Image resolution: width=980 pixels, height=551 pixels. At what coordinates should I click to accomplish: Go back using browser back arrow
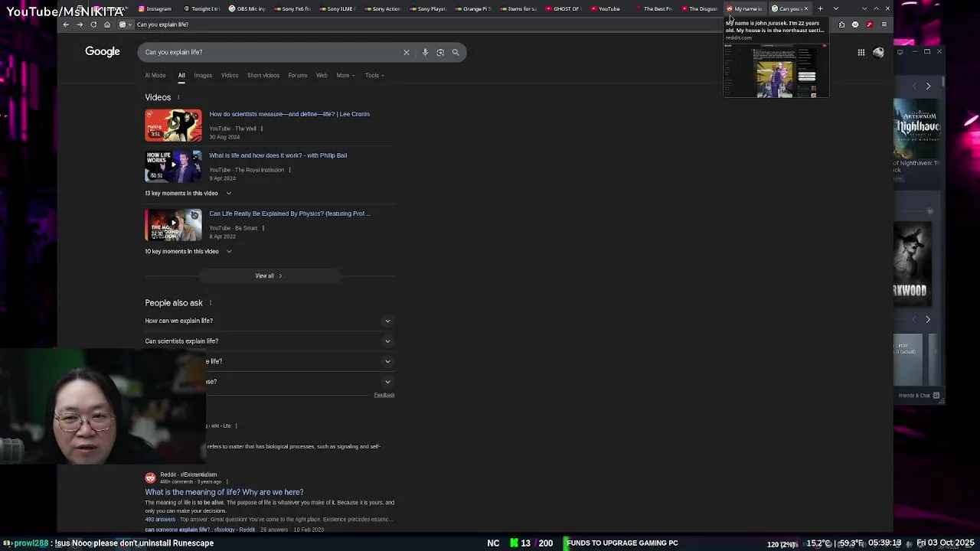click(66, 24)
